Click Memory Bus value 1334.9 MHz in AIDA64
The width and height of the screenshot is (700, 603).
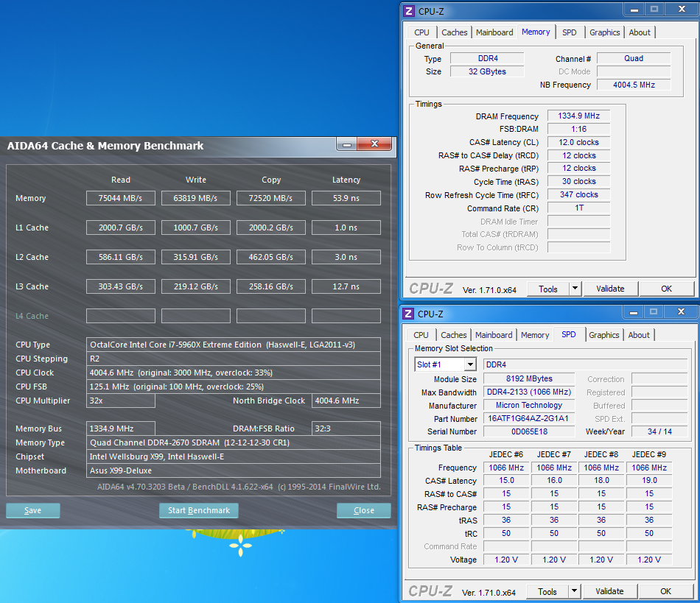click(x=121, y=429)
